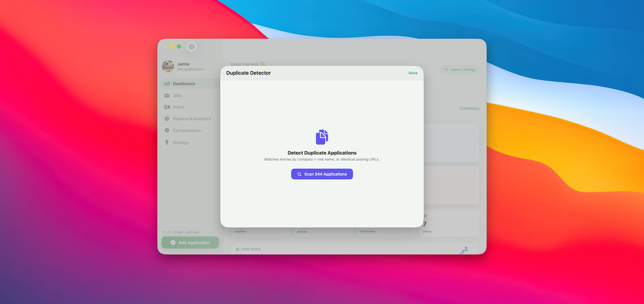This screenshot has width=644, height=304.
Task: Click the Add Application button
Action: (x=190, y=242)
